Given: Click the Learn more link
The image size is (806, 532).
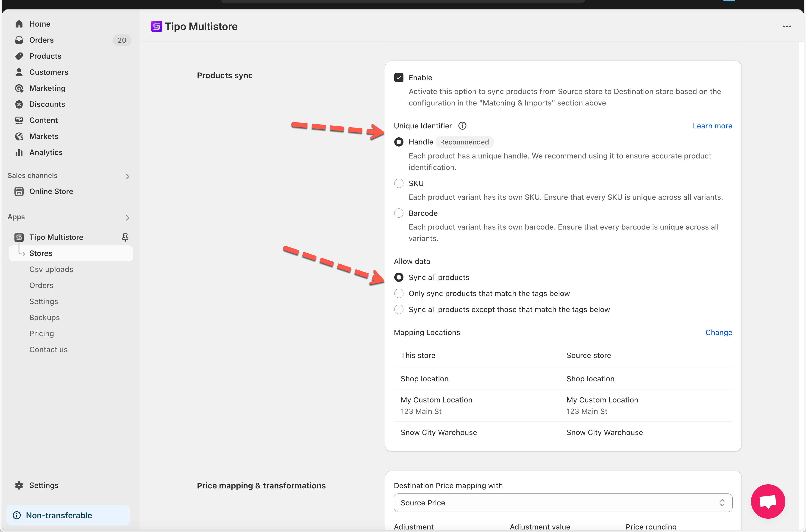Looking at the screenshot, I should tap(712, 126).
